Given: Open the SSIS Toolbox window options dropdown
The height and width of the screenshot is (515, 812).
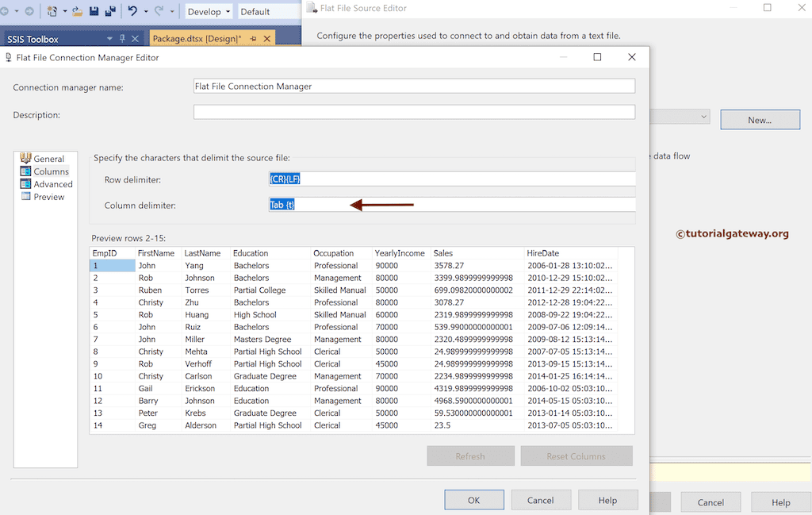Looking at the screenshot, I should [x=109, y=37].
